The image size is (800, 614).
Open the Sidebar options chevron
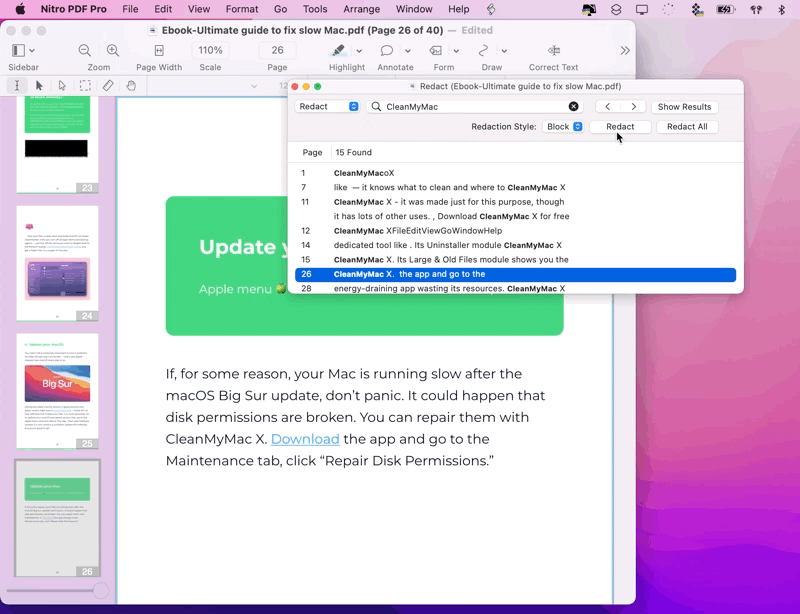click(32, 51)
